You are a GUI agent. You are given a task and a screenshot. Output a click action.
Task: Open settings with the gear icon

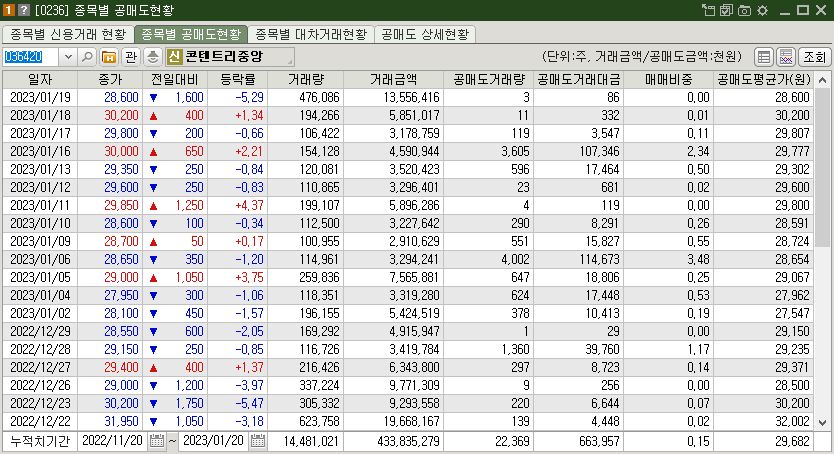(762, 10)
